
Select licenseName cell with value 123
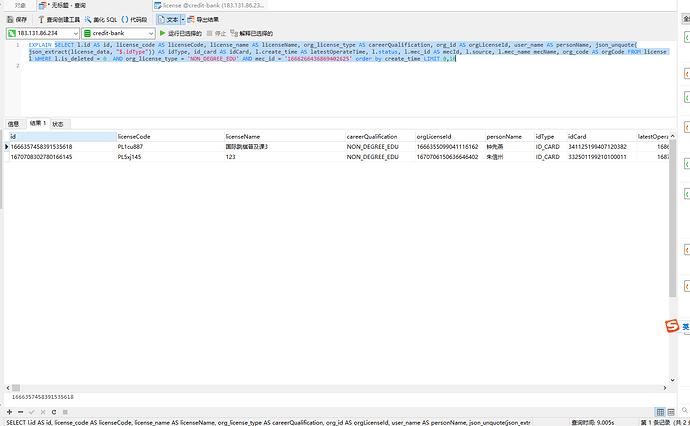pos(284,157)
